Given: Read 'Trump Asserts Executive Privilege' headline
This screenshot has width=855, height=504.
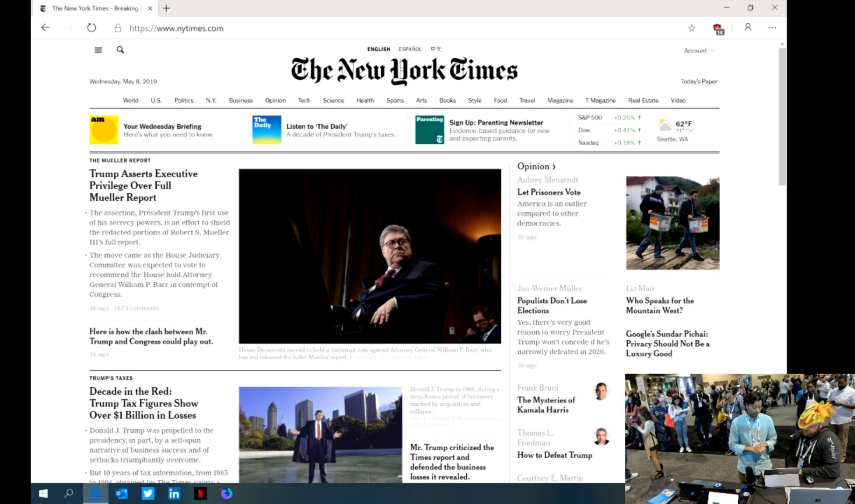Looking at the screenshot, I should point(143,185).
